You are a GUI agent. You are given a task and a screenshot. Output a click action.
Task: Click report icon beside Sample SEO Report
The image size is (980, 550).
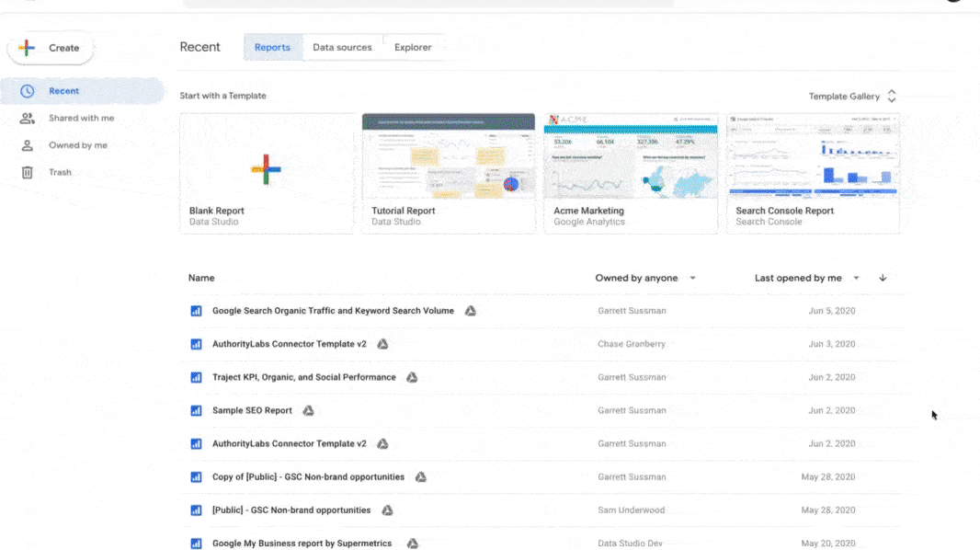(196, 410)
